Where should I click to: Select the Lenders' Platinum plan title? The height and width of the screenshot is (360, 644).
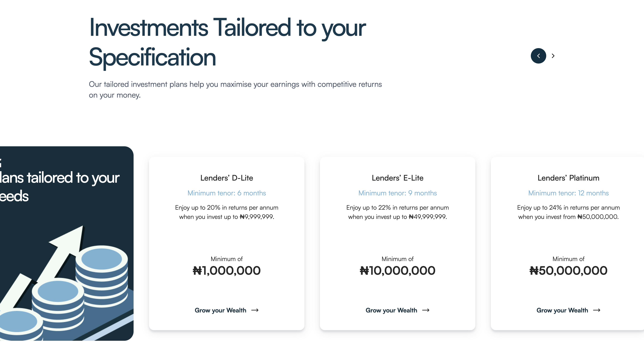click(x=568, y=178)
